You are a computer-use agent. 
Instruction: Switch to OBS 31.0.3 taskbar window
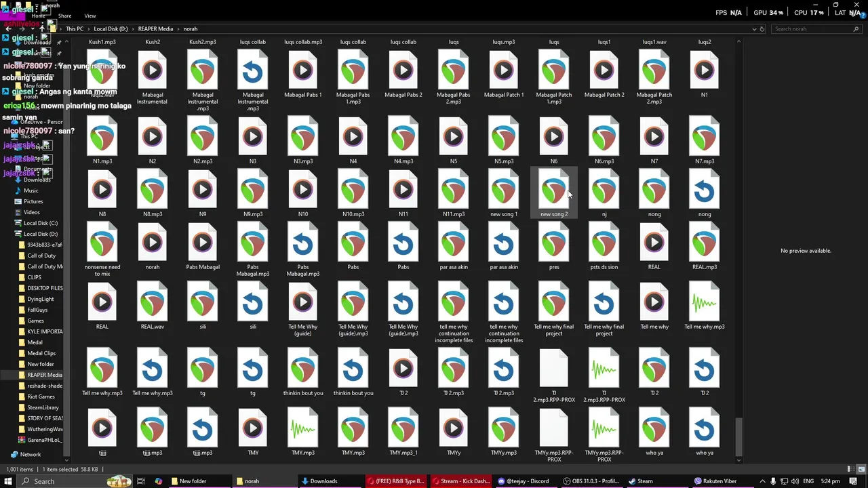(591, 481)
